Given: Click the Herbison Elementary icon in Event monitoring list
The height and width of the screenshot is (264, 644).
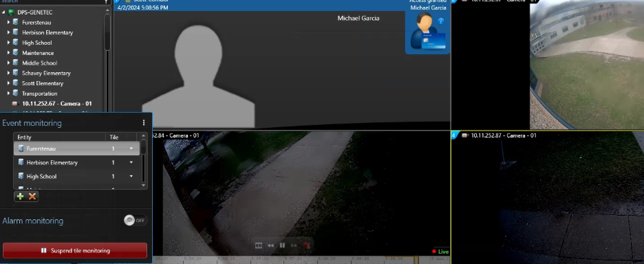Looking at the screenshot, I should pos(21,162).
